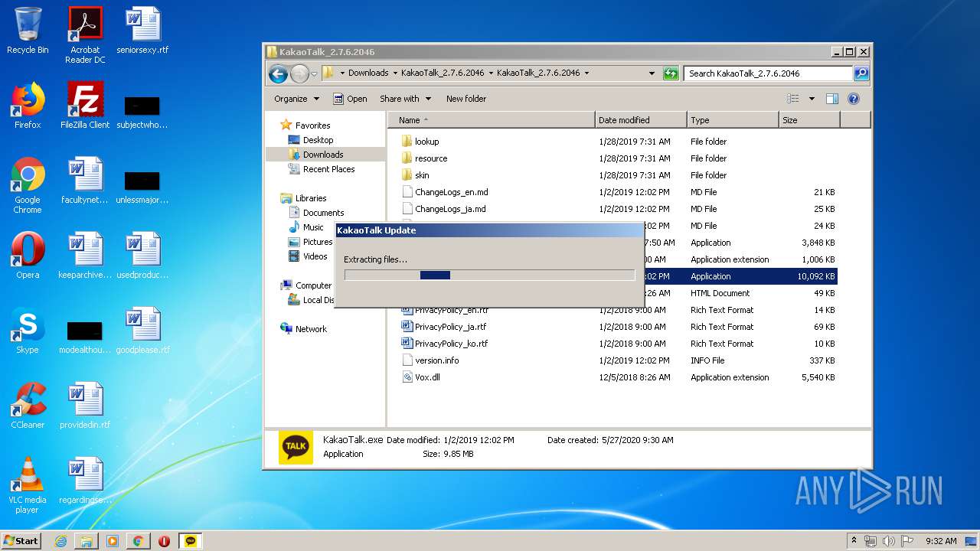Refresh the folder with the green arrows button
The image size is (980, 551).
coord(671,73)
